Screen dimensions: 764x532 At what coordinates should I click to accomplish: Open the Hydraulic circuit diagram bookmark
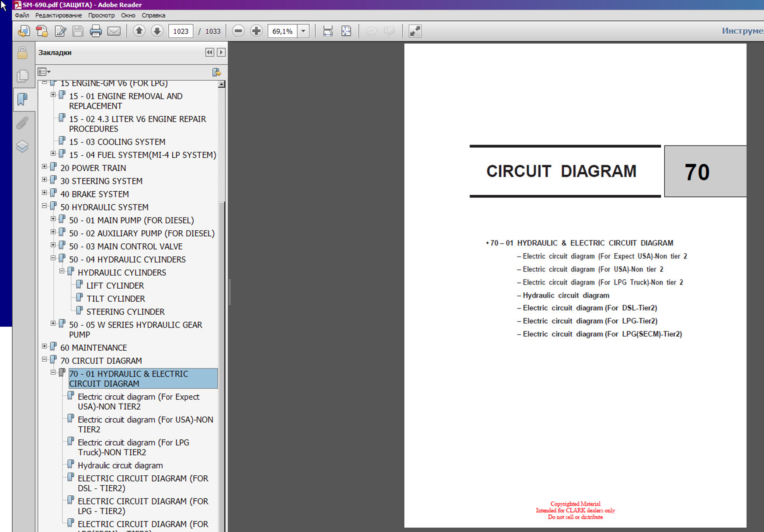point(120,465)
